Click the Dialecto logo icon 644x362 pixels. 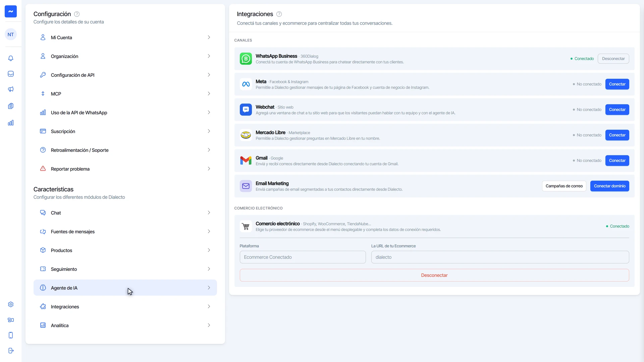click(11, 11)
